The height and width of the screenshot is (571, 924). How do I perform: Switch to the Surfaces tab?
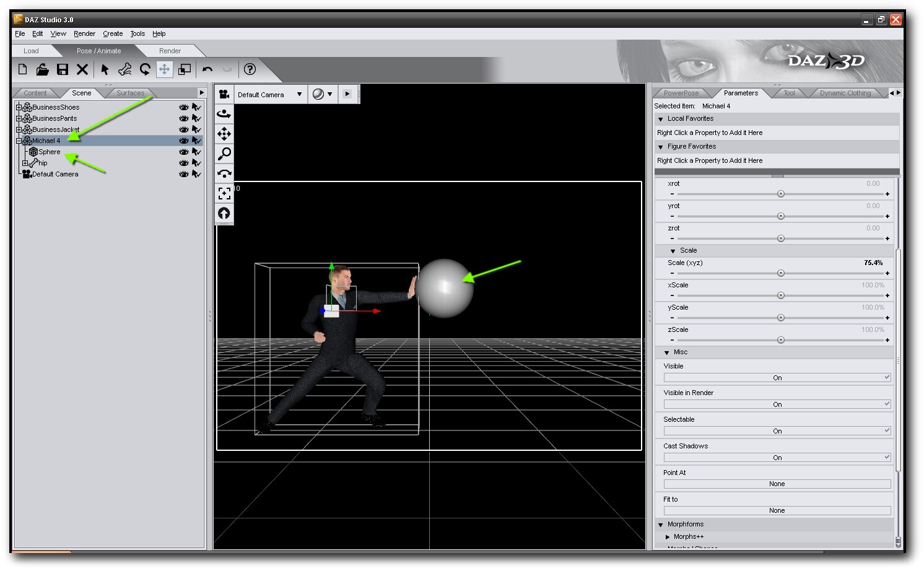click(x=130, y=93)
